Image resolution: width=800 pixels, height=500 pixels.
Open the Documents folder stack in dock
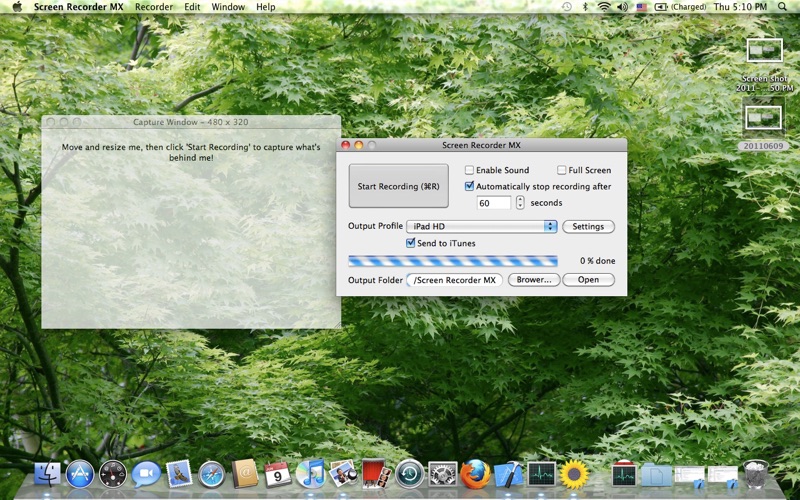(x=657, y=476)
